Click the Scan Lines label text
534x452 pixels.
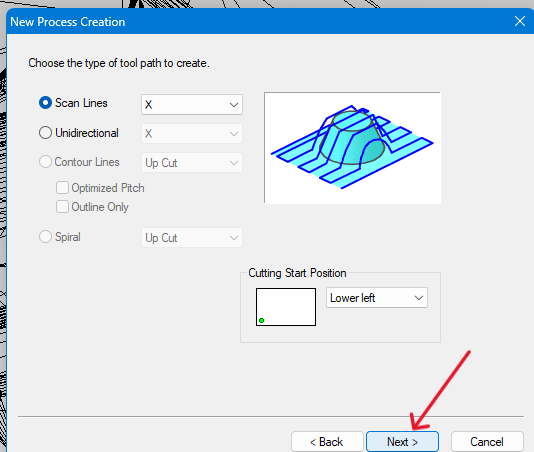pyautogui.click(x=81, y=103)
